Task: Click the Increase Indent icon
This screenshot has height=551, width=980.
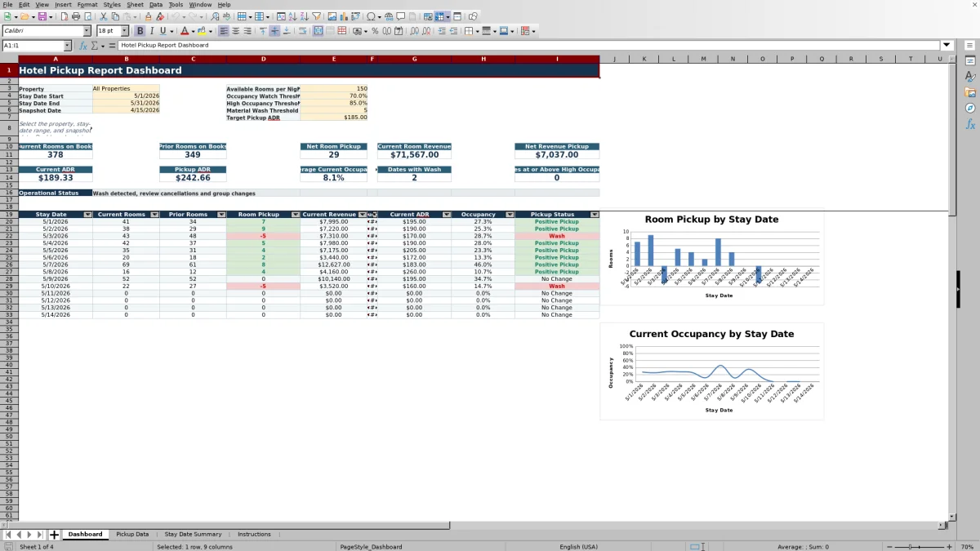Action: [442, 31]
